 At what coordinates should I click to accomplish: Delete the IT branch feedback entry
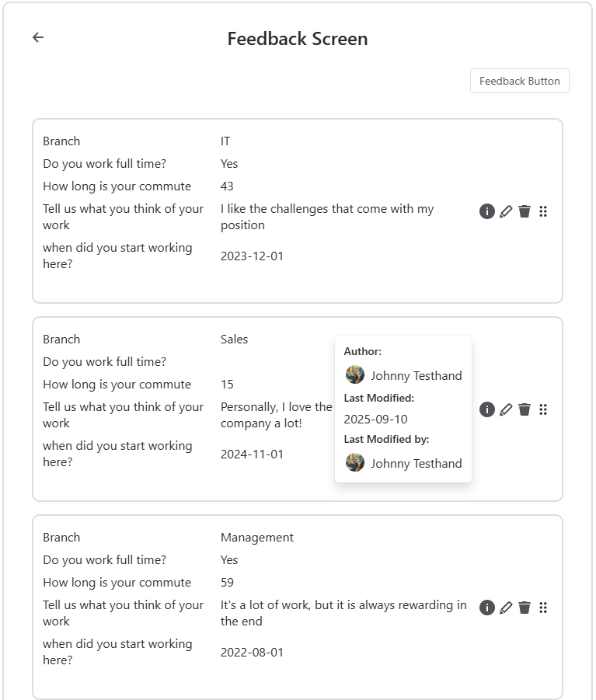tap(525, 211)
